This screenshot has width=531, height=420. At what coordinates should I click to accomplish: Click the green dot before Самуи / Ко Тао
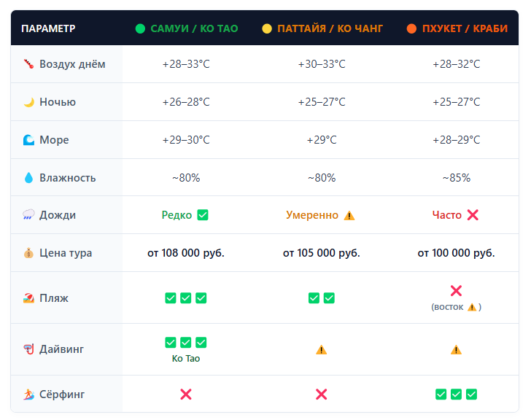[x=140, y=28]
